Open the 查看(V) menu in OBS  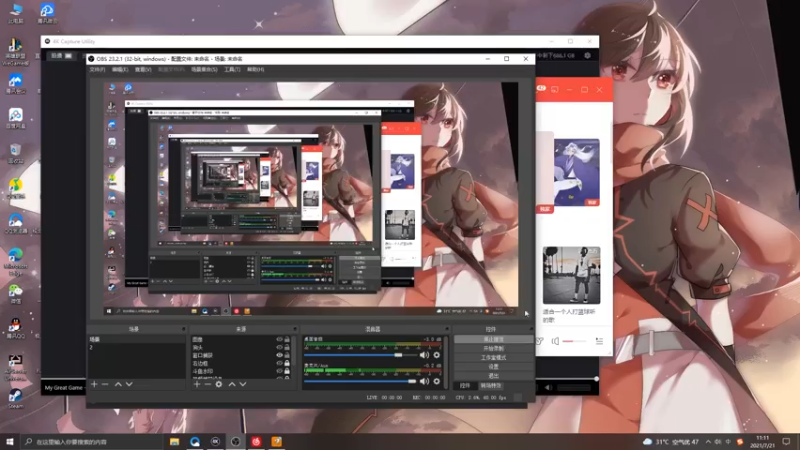(x=143, y=69)
